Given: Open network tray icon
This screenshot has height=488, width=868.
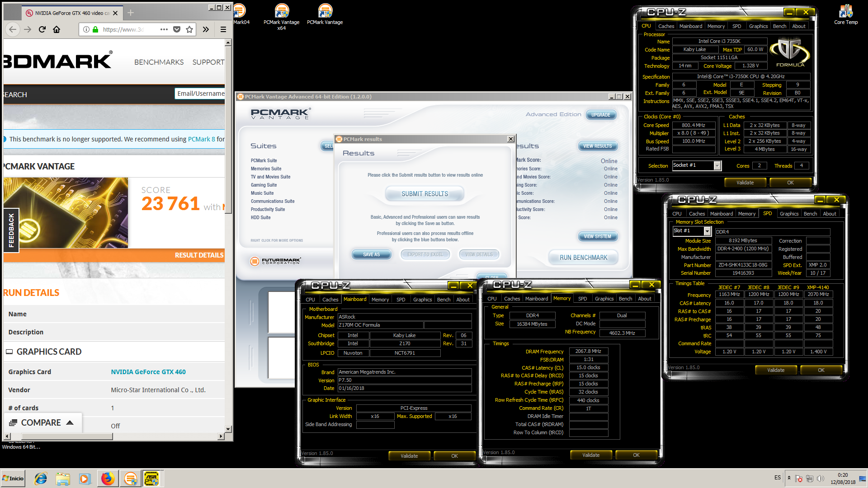Looking at the screenshot, I should coord(810,479).
